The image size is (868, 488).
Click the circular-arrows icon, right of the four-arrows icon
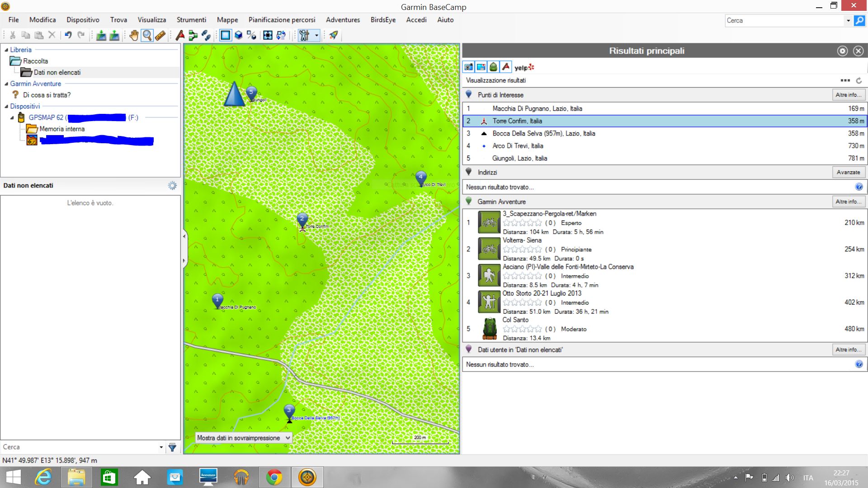pyautogui.click(x=281, y=35)
